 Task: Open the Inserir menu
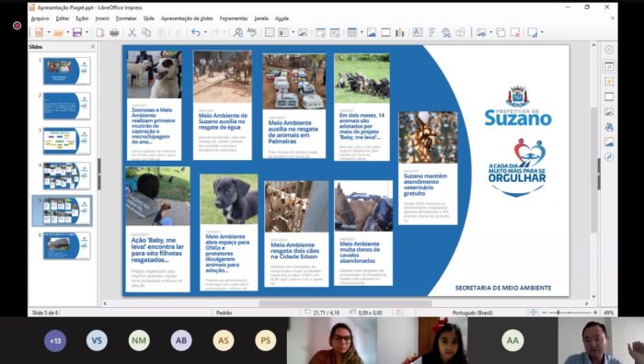pyautogui.click(x=102, y=18)
